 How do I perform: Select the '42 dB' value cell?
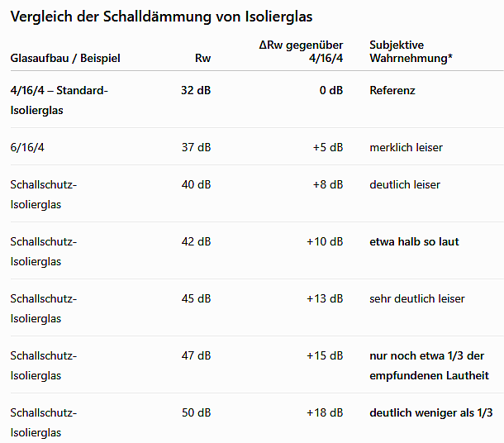196,241
